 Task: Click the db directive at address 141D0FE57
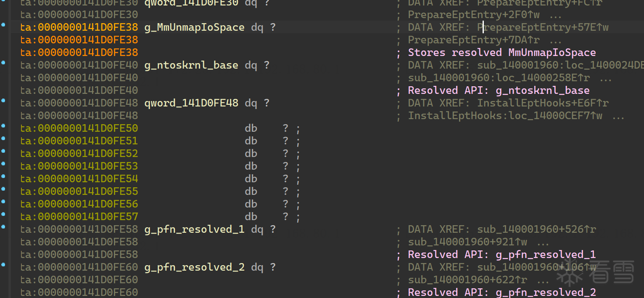pyautogui.click(x=251, y=217)
